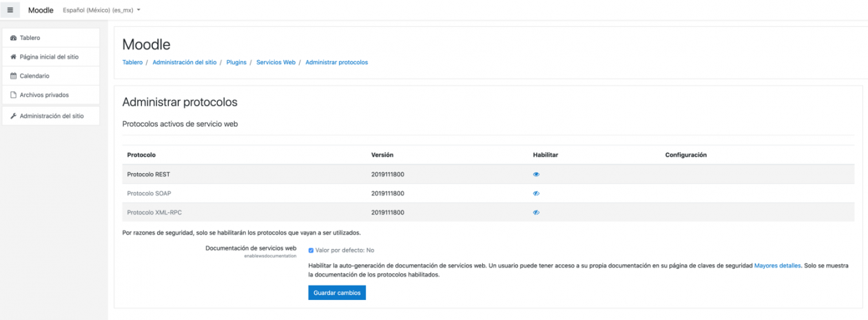Click the Administrar protocolos breadcrumb link
The width and height of the screenshot is (868, 320).
coord(337,62)
